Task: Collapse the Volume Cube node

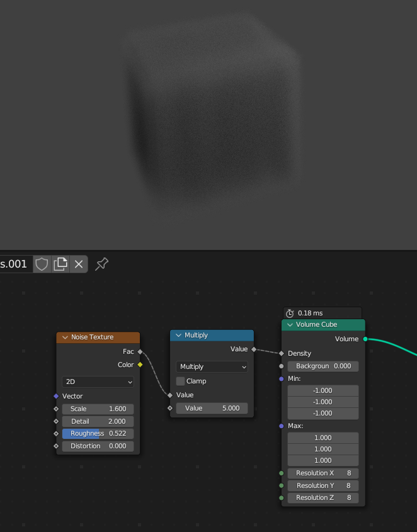Action: tap(290, 325)
